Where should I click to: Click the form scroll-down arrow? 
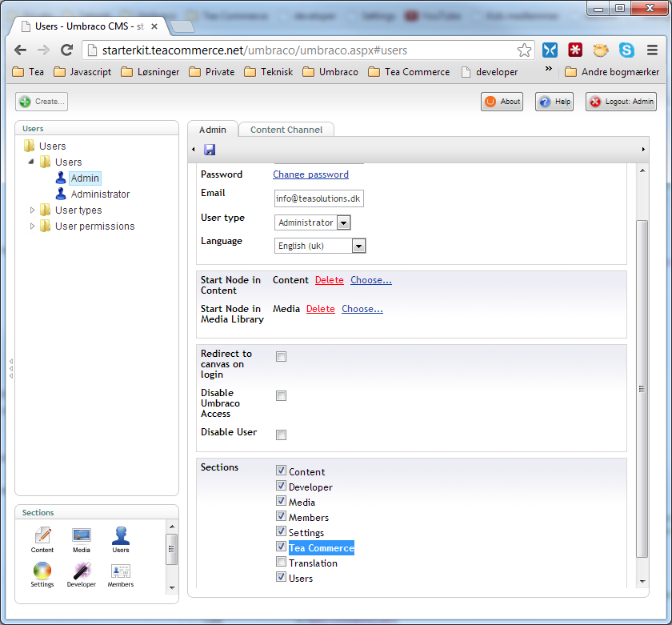642,582
